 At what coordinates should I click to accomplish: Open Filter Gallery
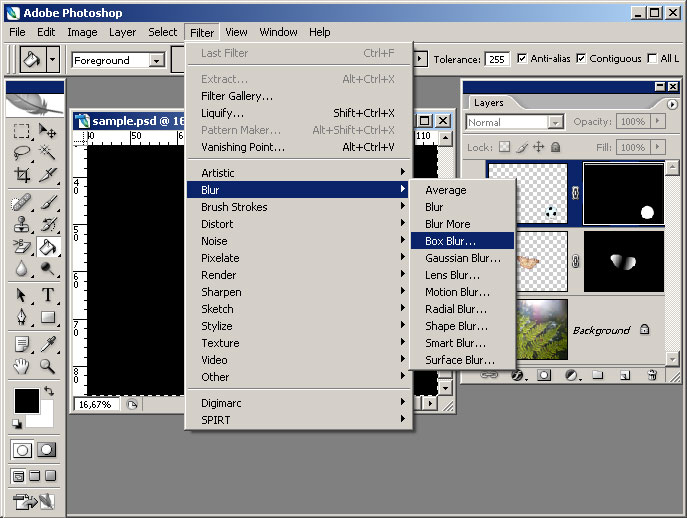pos(300,96)
